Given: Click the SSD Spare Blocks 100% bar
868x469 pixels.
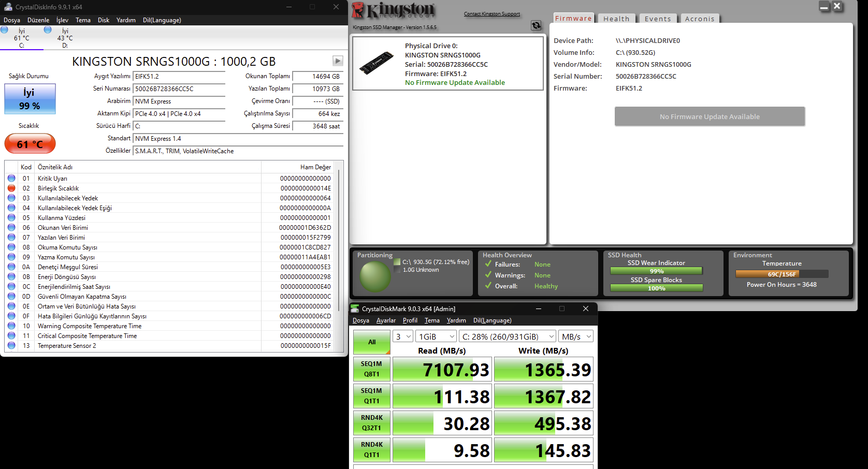Looking at the screenshot, I should [x=656, y=288].
